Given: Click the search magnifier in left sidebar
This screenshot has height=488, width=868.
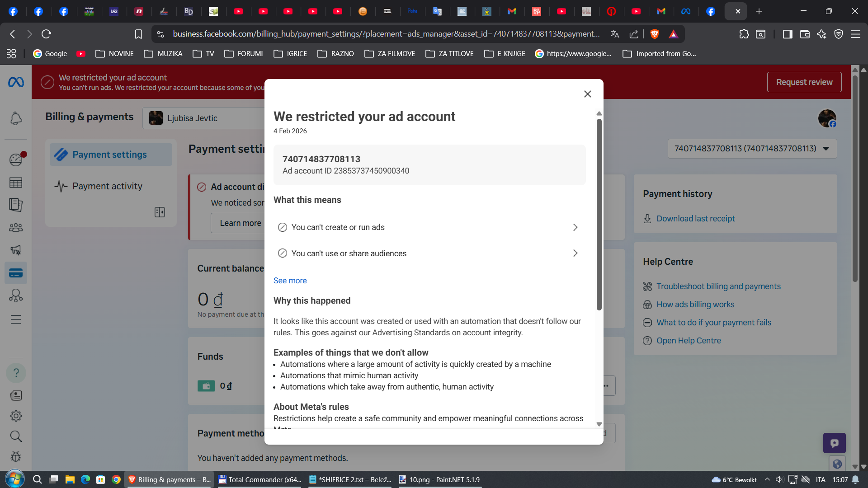Looking at the screenshot, I should point(16,436).
